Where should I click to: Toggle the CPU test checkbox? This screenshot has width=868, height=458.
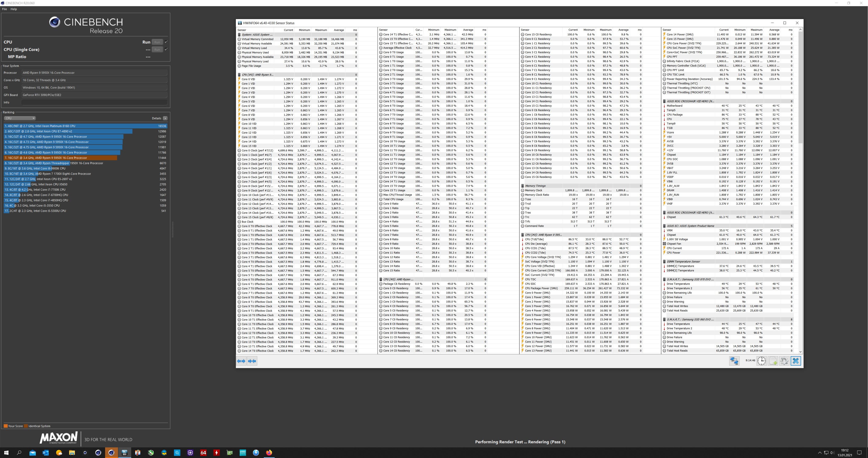click(x=166, y=42)
